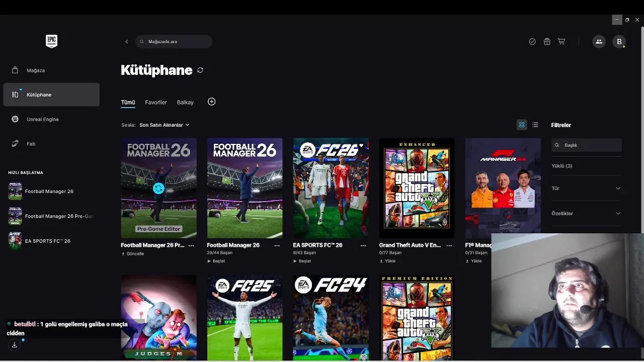Select the Favoriler tab
The height and width of the screenshot is (362, 644).
pyautogui.click(x=156, y=102)
